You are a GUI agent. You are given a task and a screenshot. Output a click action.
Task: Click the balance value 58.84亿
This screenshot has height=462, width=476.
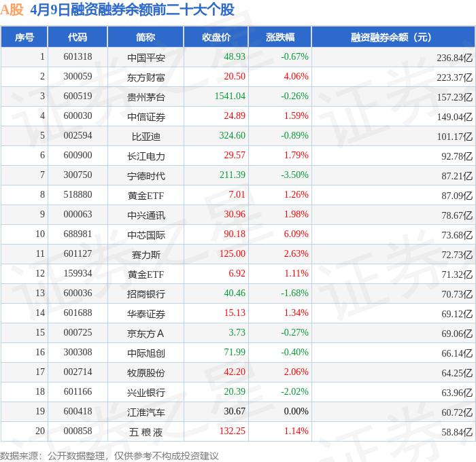(x=457, y=432)
